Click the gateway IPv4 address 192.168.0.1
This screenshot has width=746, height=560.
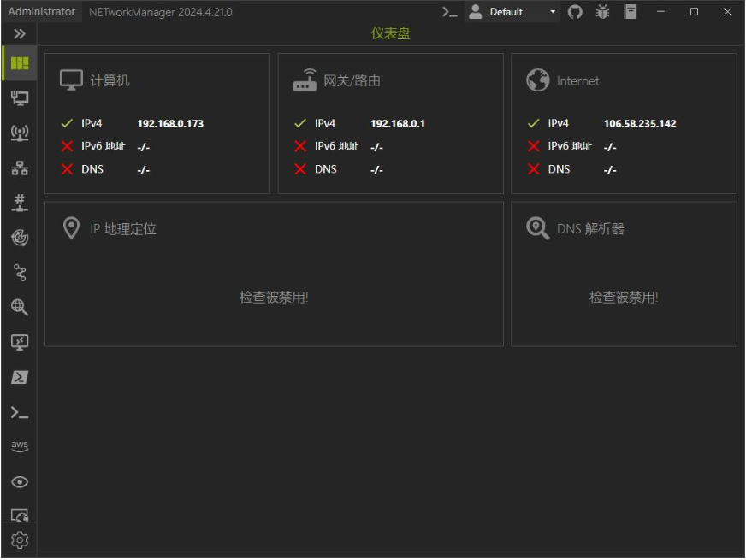(x=398, y=124)
